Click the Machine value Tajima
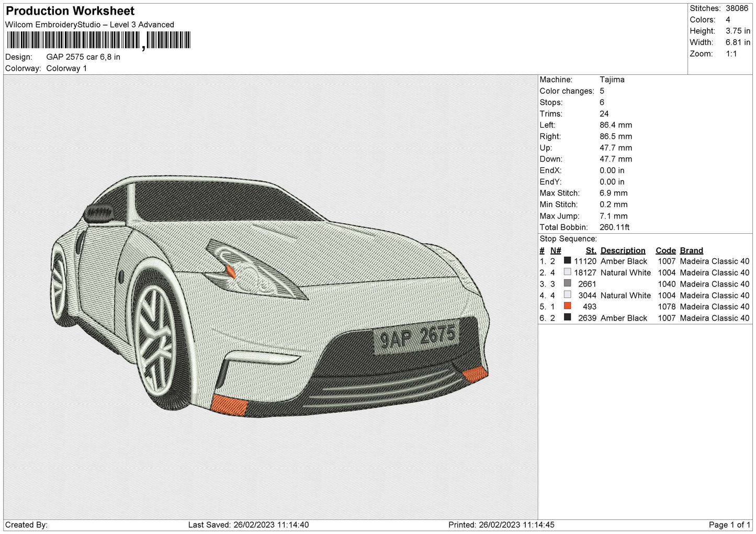The width and height of the screenshot is (756, 534). click(x=612, y=79)
